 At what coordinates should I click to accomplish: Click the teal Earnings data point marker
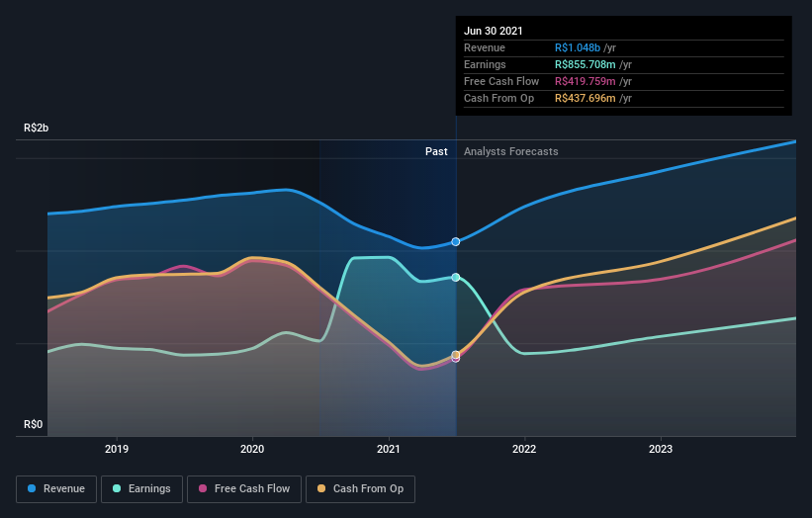click(456, 278)
